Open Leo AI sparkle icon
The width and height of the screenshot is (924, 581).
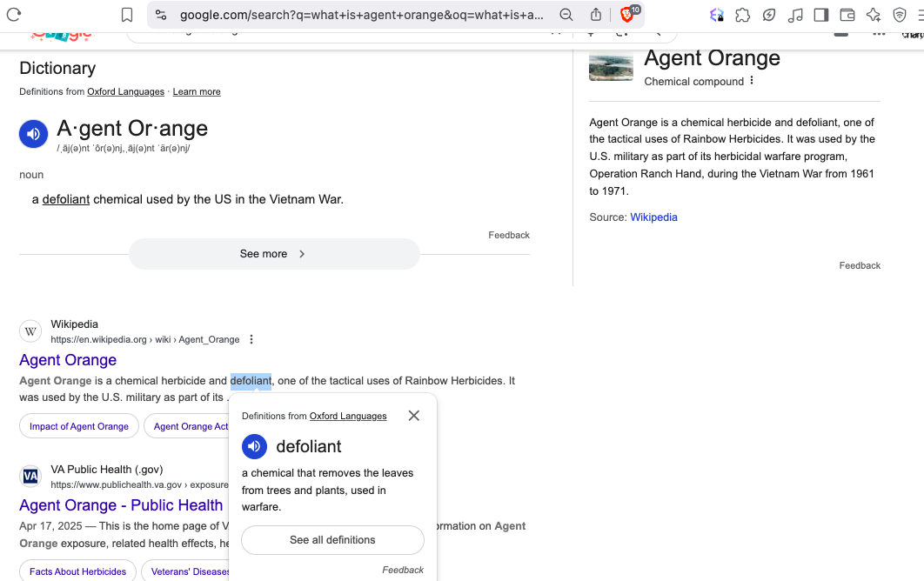874,15
